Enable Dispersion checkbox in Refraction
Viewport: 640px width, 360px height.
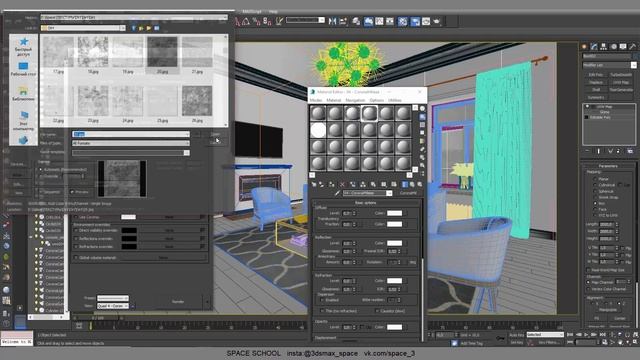[322, 300]
